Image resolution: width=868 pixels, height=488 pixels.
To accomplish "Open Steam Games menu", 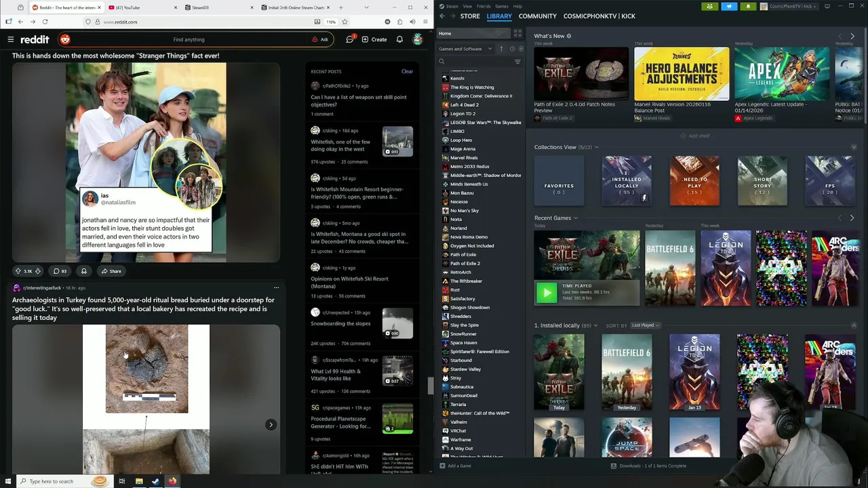I will pyautogui.click(x=502, y=6).
